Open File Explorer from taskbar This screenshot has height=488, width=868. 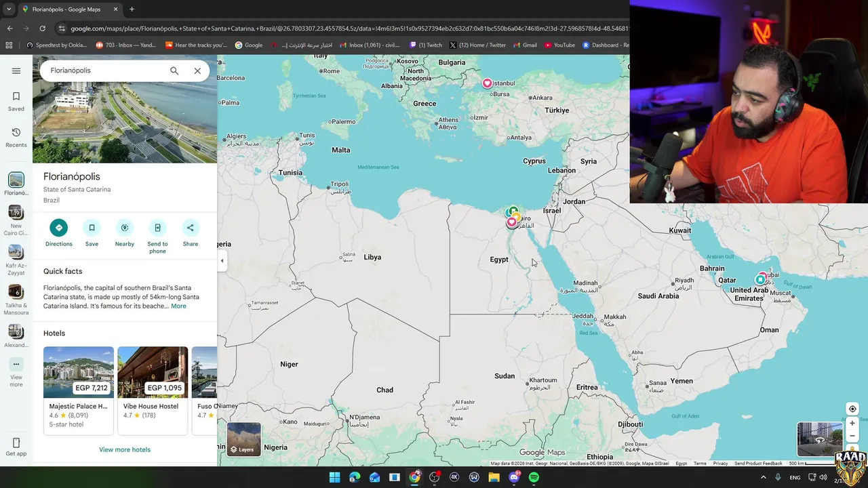[494, 477]
